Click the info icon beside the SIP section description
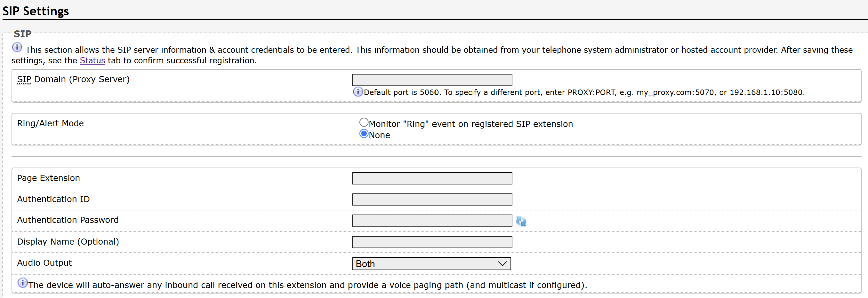The image size is (868, 298). (x=17, y=47)
